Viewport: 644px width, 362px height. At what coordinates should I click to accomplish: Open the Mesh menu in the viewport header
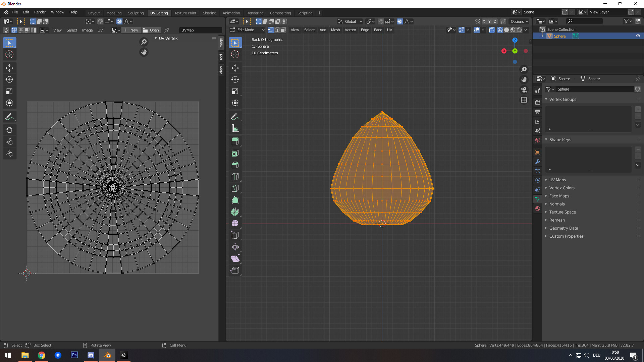[335, 30]
